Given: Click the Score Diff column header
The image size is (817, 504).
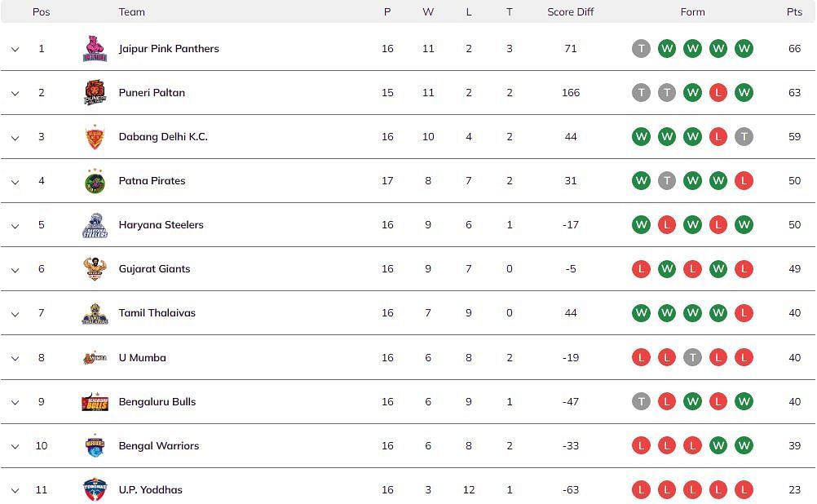Looking at the screenshot, I should 571,12.
